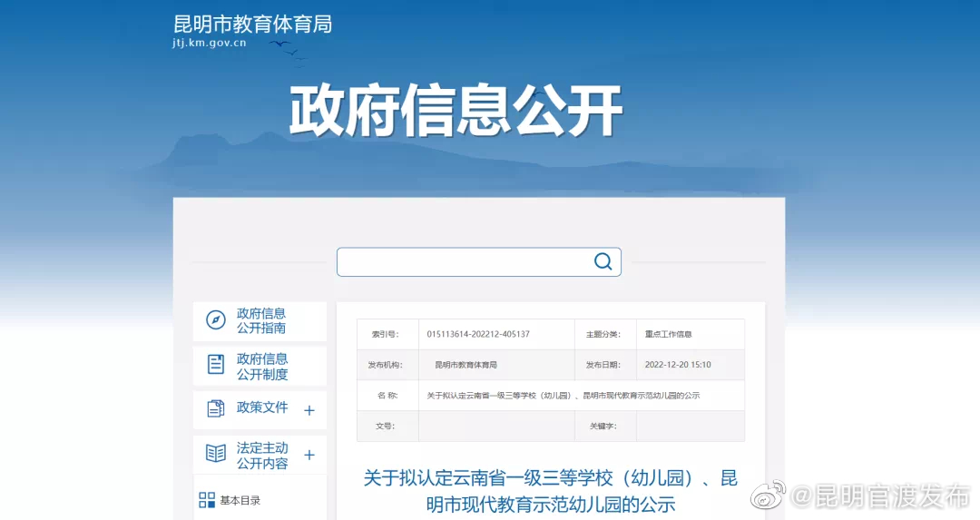The height and width of the screenshot is (520, 980).
Task: Expand 政策文件 with plus sign
Action: [x=309, y=410]
